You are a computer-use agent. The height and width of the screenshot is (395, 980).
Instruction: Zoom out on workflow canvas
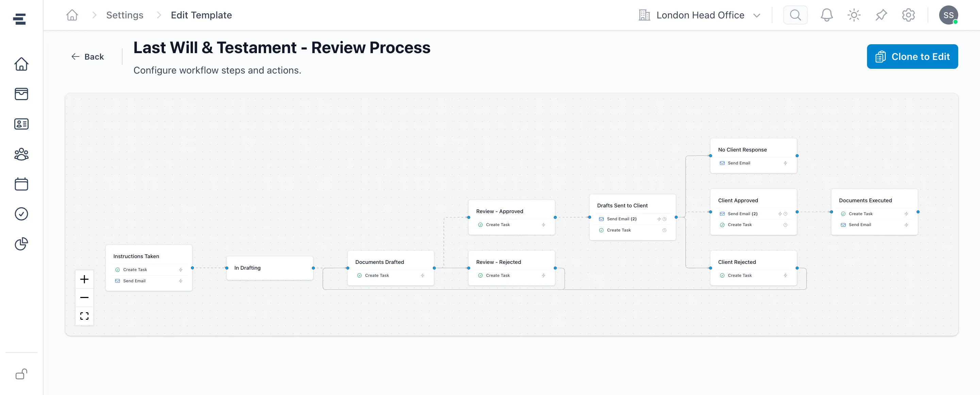click(84, 298)
